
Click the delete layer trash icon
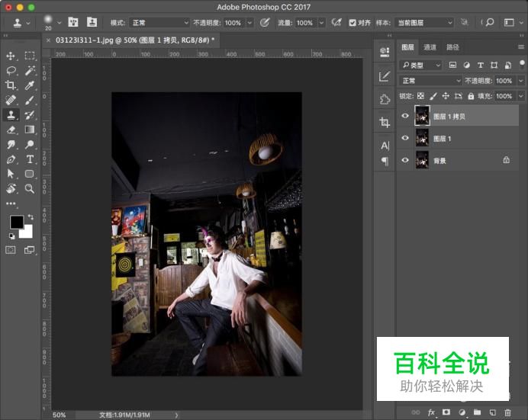pos(507,412)
